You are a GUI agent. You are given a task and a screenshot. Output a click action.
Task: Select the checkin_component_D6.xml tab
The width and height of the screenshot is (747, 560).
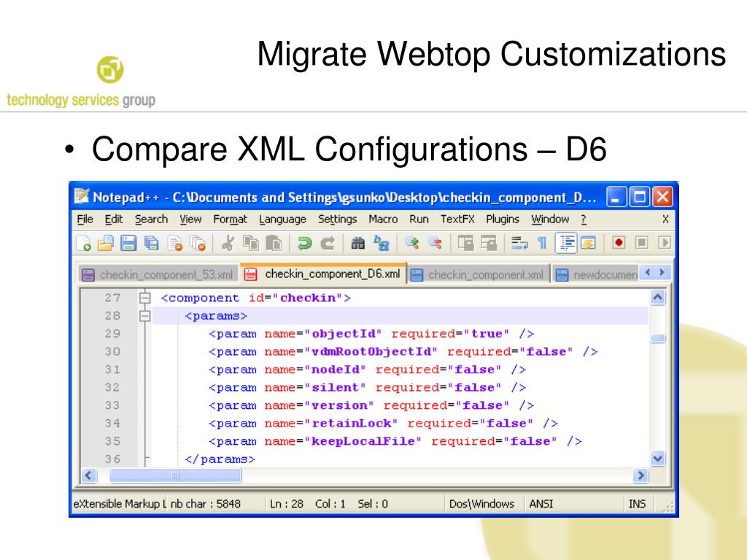323,273
